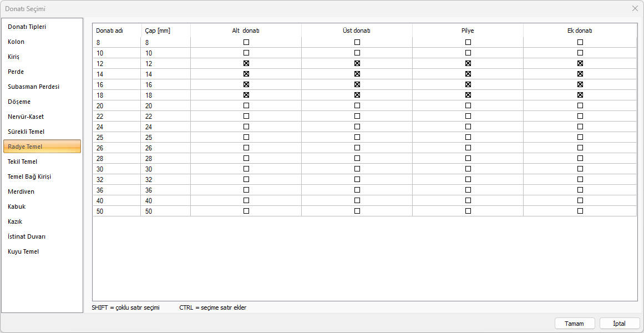
Task: Uncheck Üst donatı for rebar 12
Action: (357, 63)
